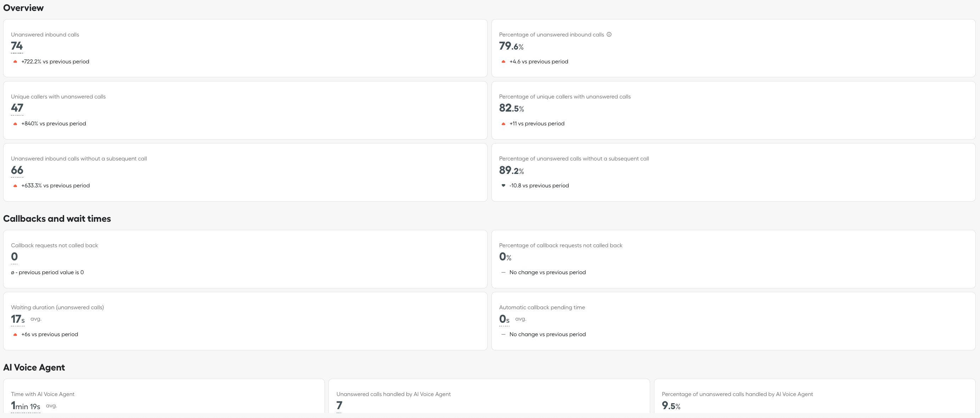This screenshot has width=980, height=418.
Task: Select the 17s waiting duration value
Action: coord(17,320)
